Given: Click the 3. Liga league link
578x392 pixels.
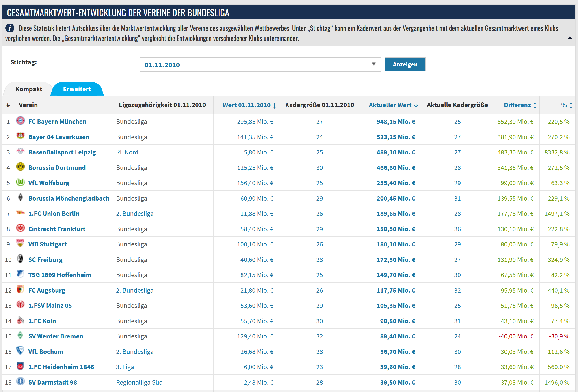Looking at the screenshot, I should point(125,367).
